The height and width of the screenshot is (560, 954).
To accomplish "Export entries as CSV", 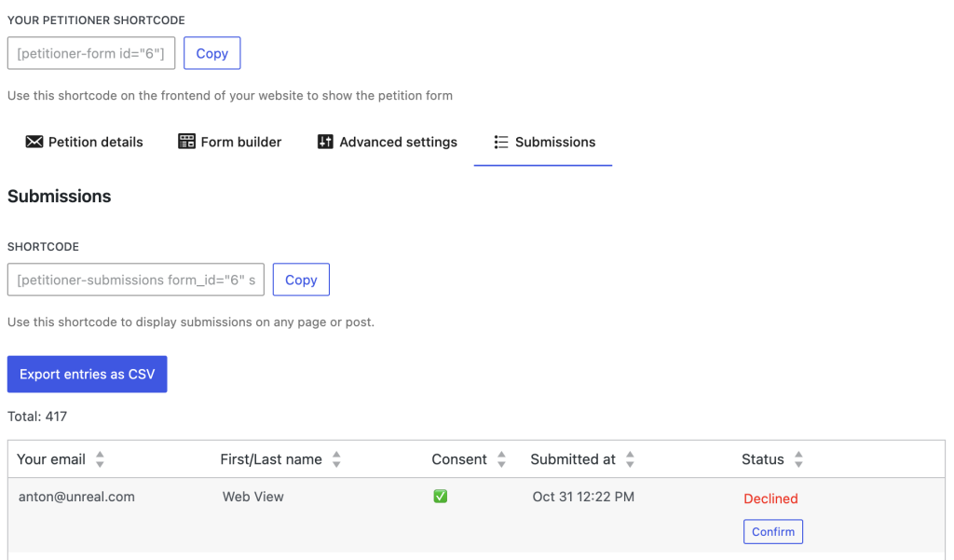I will [x=88, y=374].
